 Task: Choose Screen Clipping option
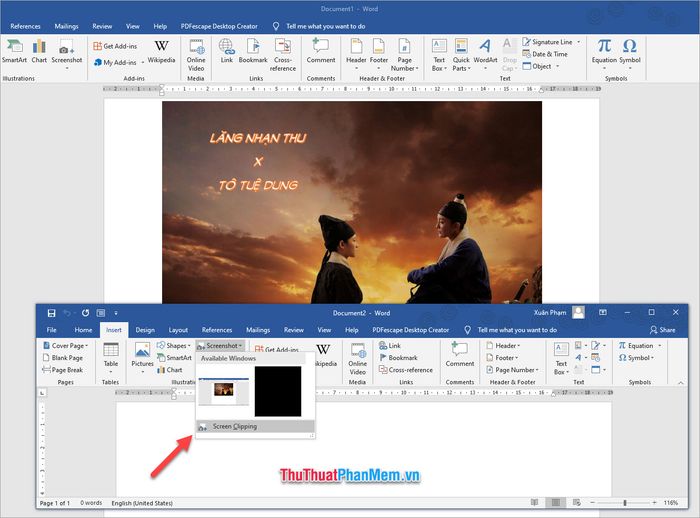point(255,426)
